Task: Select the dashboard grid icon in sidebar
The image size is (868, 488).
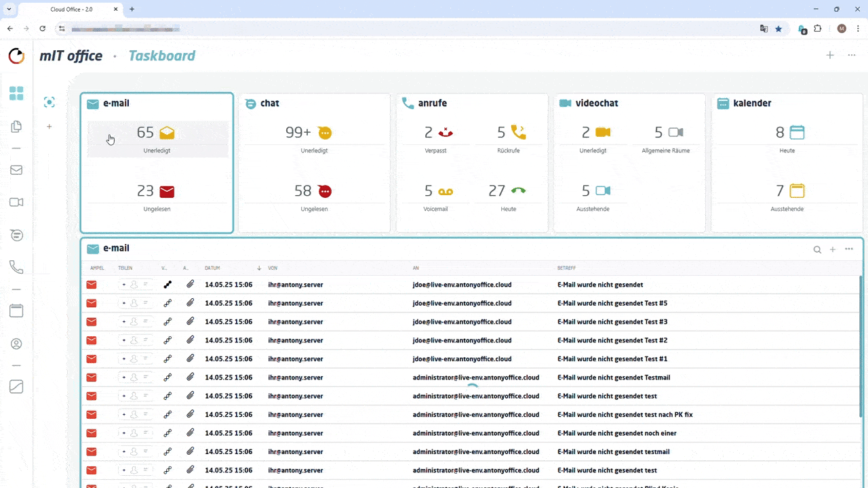Action: click(x=16, y=94)
